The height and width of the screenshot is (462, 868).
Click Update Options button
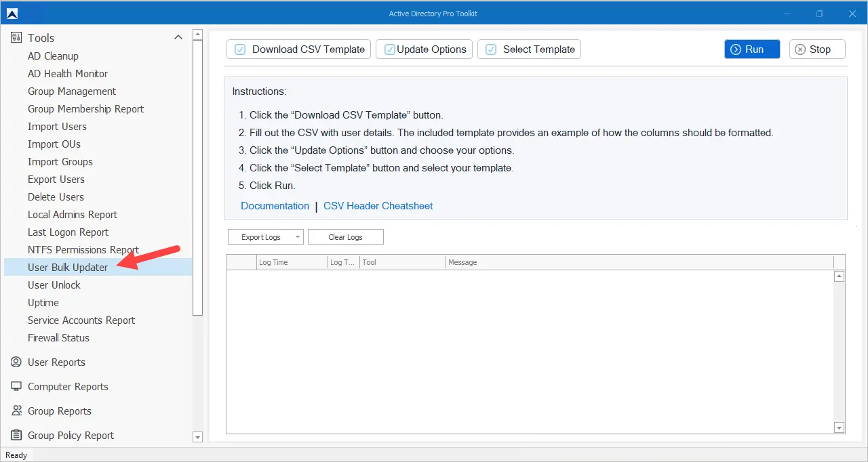click(424, 49)
